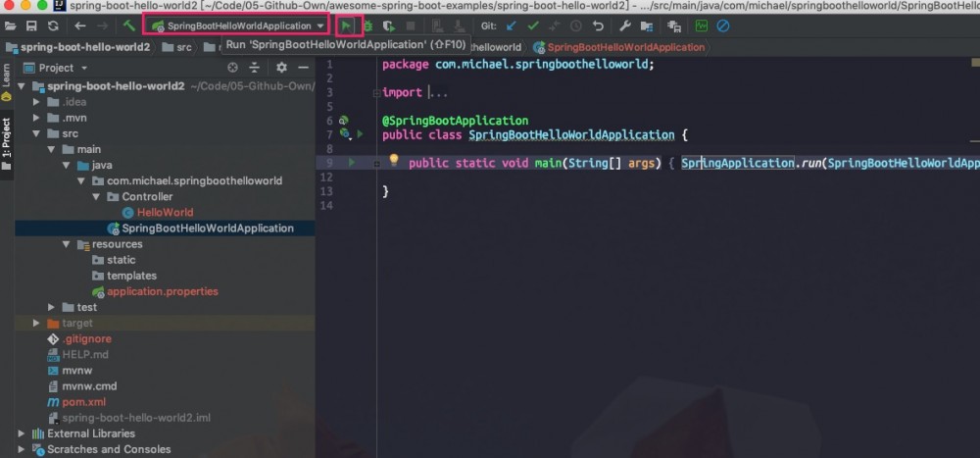Collapse the src folder
This screenshot has width=980, height=458.
click(x=36, y=133)
